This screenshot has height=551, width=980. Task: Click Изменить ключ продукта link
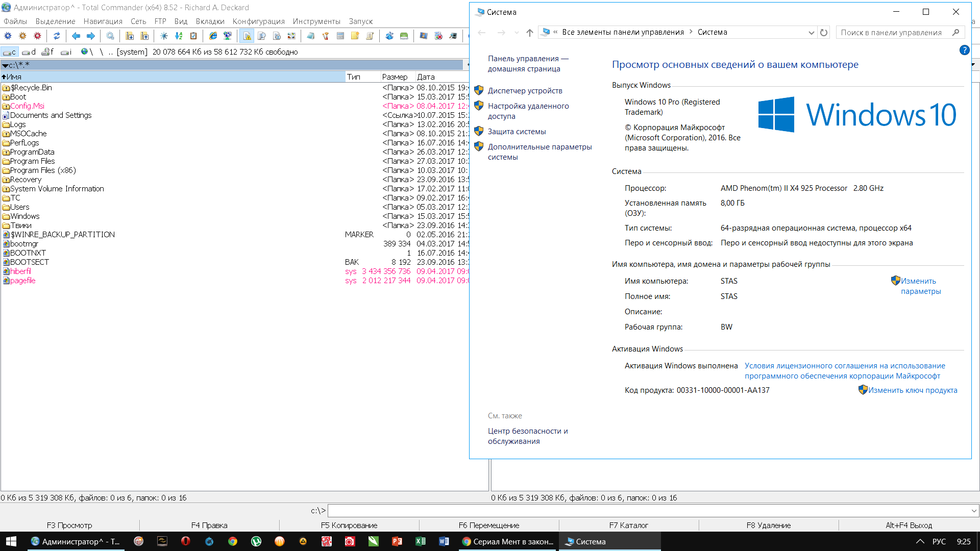pos(912,390)
